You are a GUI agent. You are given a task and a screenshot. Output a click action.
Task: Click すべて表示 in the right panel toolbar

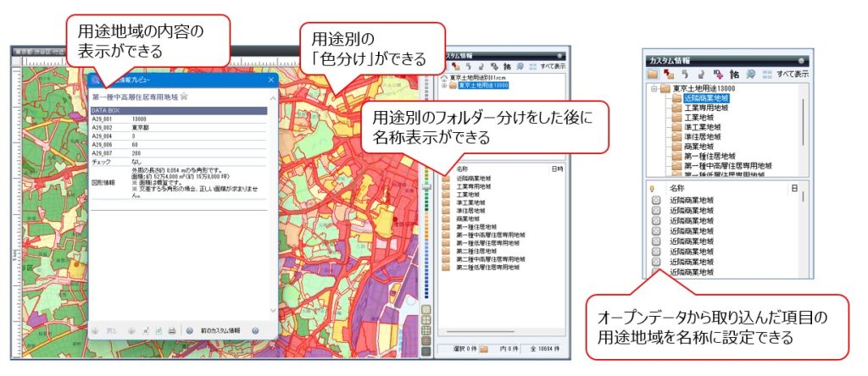point(790,75)
